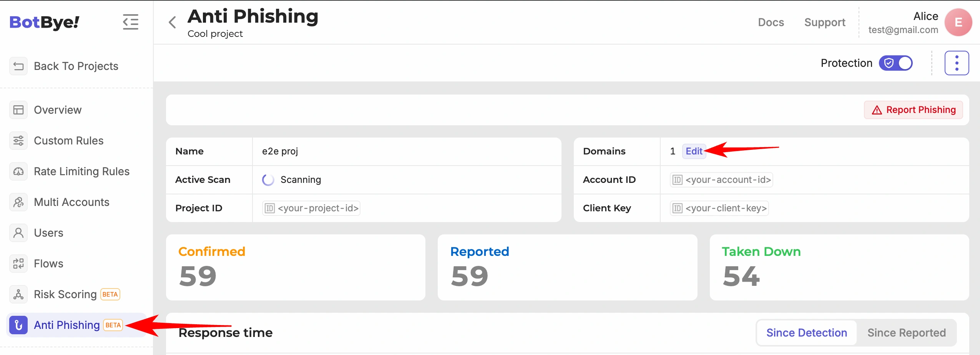Click the Reported count 59
Viewport: 980px width, 355px height.
pyautogui.click(x=470, y=276)
